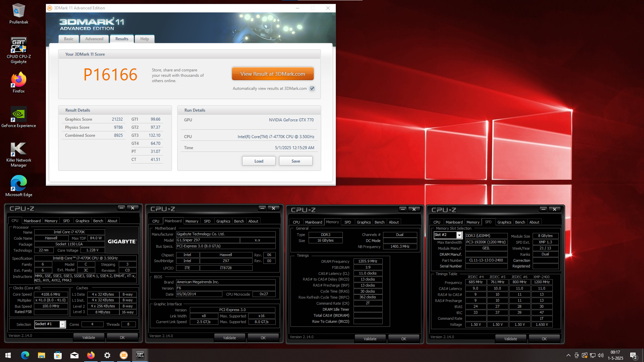Switch to Firefox in the taskbar
This screenshot has height=362, width=644.
(x=91, y=355)
